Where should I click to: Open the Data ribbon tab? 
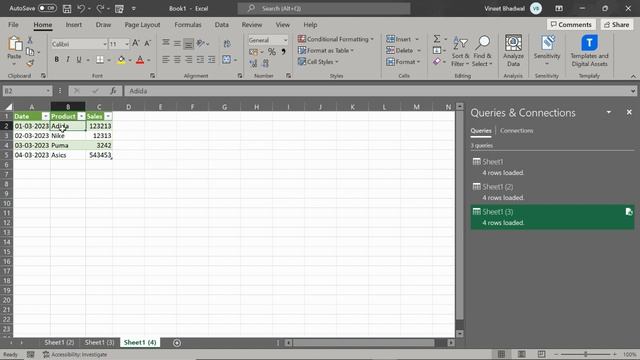pyautogui.click(x=222, y=25)
